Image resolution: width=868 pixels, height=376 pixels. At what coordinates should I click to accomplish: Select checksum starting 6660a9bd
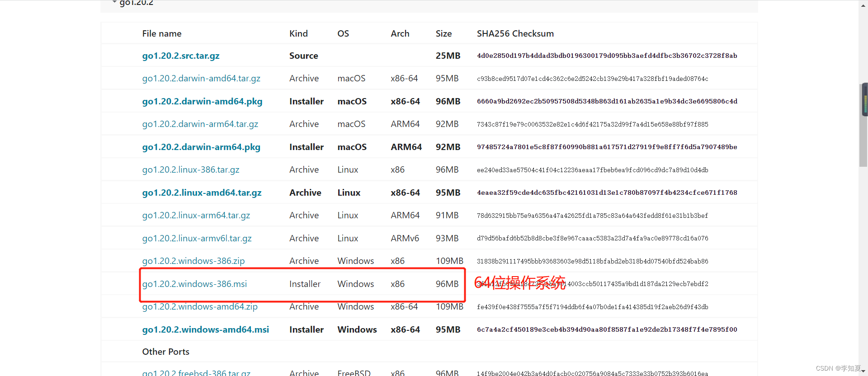click(607, 101)
